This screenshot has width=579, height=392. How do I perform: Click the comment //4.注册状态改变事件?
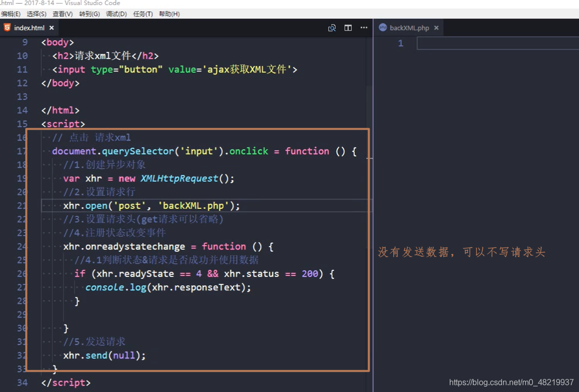pos(115,233)
